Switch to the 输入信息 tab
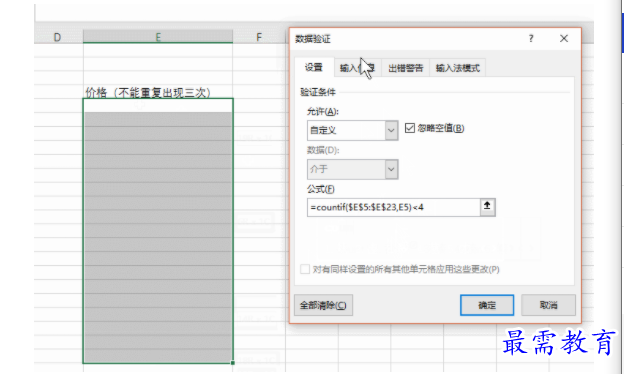The width and height of the screenshot is (624, 374). (357, 68)
